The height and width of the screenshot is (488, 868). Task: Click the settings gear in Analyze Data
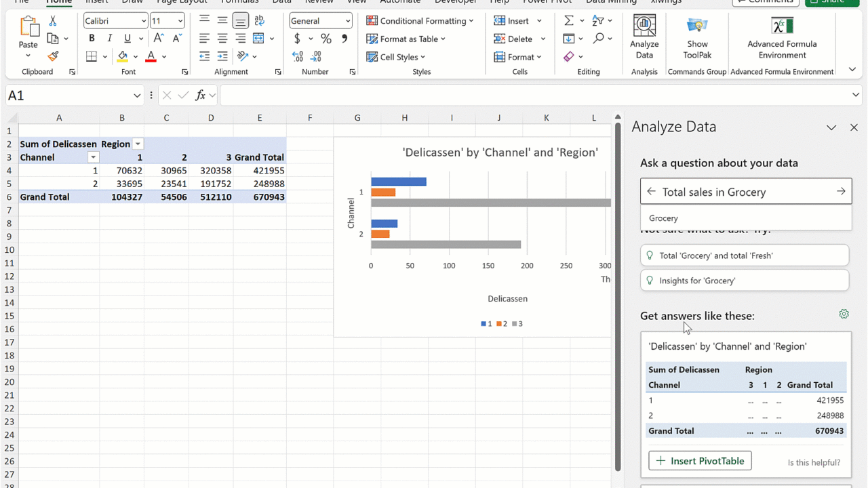point(844,314)
